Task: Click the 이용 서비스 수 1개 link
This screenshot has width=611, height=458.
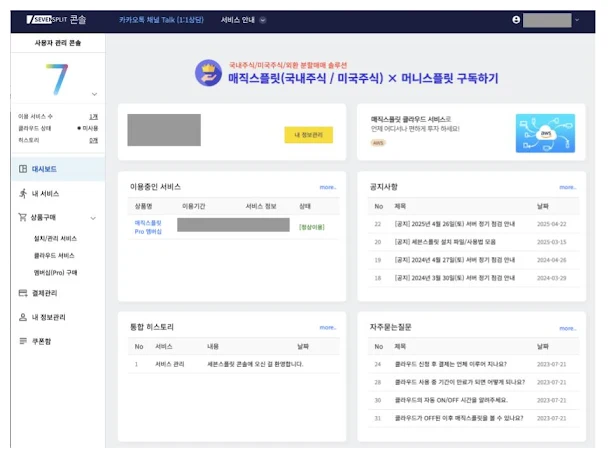Action: (94, 117)
